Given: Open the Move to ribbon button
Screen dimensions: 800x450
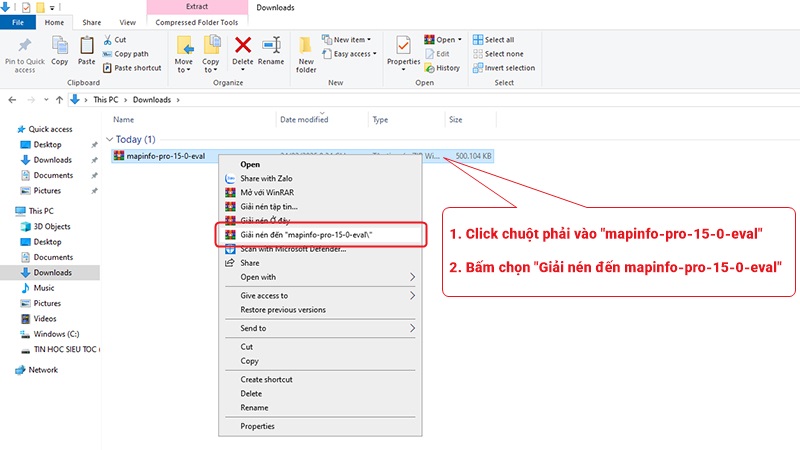Looking at the screenshot, I should pyautogui.click(x=184, y=54).
